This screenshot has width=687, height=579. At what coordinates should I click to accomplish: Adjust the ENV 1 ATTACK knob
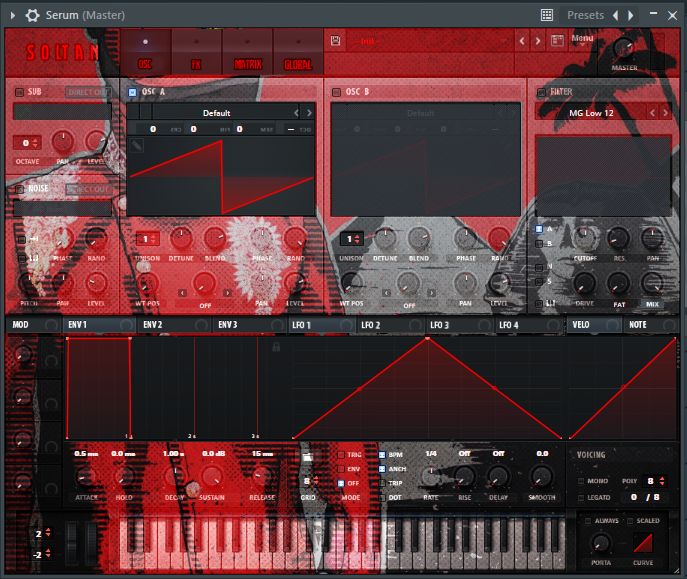(86, 477)
